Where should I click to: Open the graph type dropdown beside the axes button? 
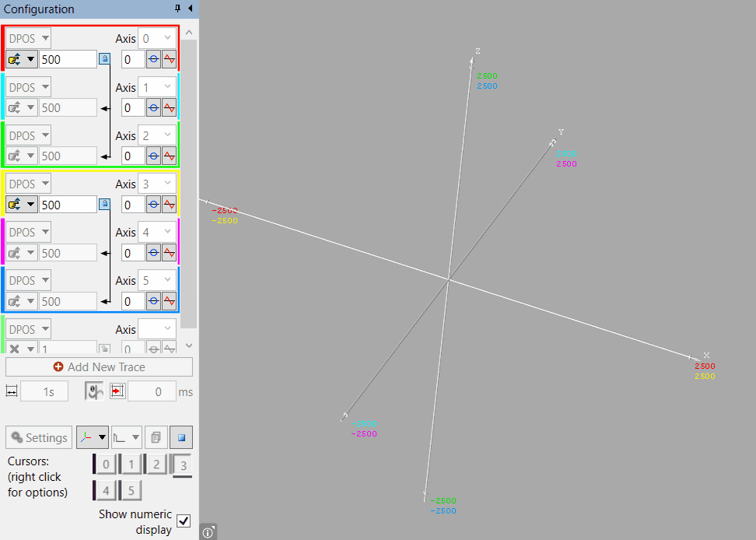coord(126,437)
